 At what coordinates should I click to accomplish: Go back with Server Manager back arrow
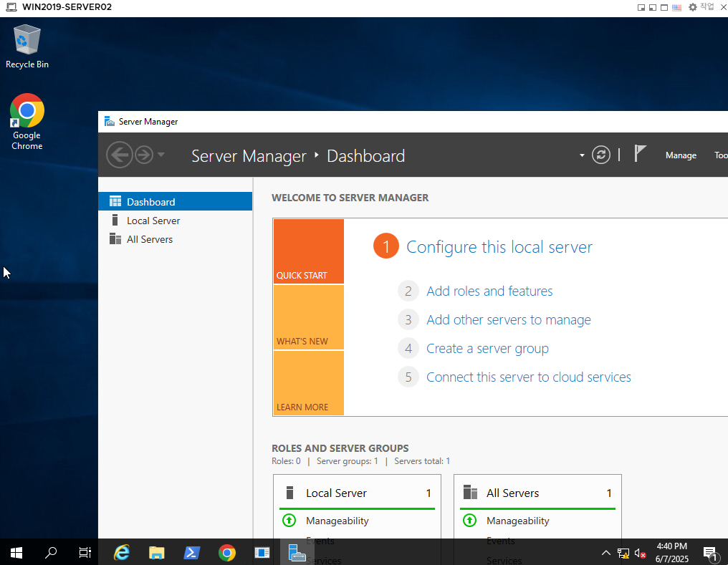(x=120, y=155)
